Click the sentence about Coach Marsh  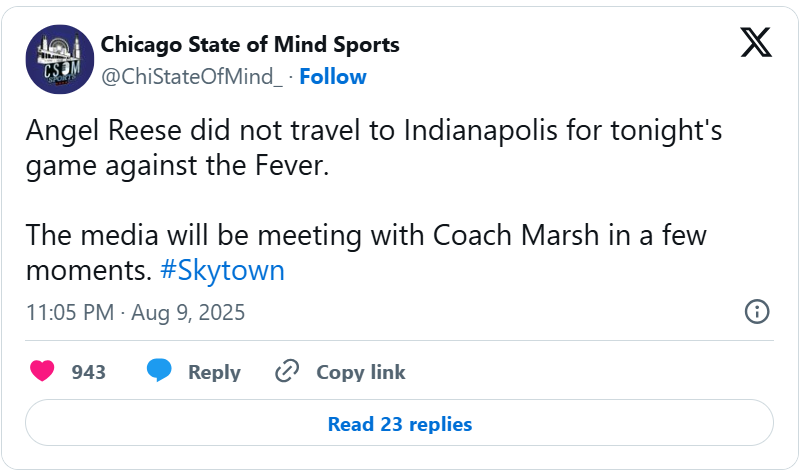366,253
